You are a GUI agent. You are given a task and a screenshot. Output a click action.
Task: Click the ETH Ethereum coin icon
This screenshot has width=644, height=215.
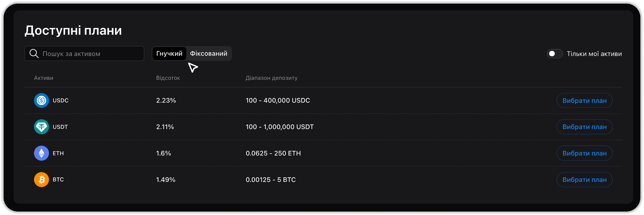pyautogui.click(x=41, y=153)
